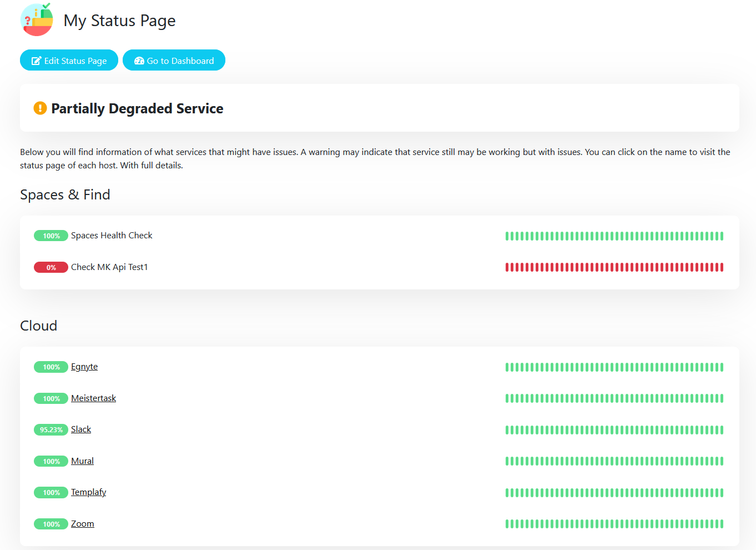This screenshot has width=756, height=550.
Task: Click the red 0% uptime badge
Action: [51, 267]
